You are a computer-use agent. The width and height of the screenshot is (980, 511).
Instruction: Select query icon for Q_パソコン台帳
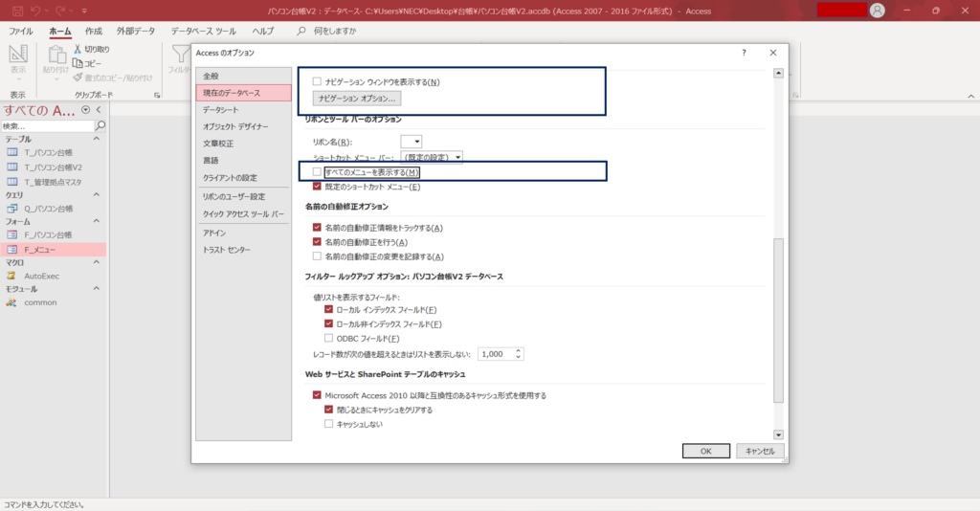11,209
